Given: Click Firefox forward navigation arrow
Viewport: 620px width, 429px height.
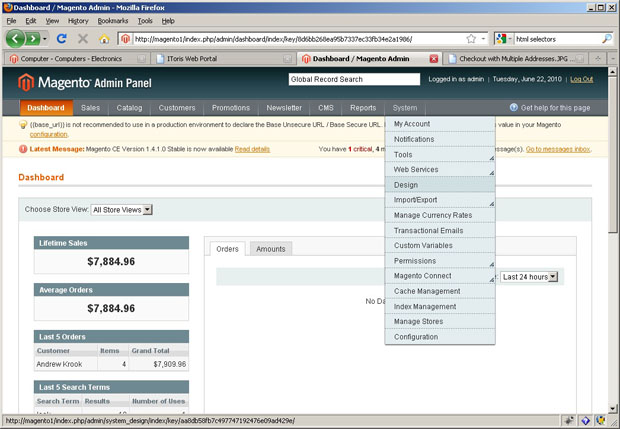Looking at the screenshot, I should click(33, 39).
